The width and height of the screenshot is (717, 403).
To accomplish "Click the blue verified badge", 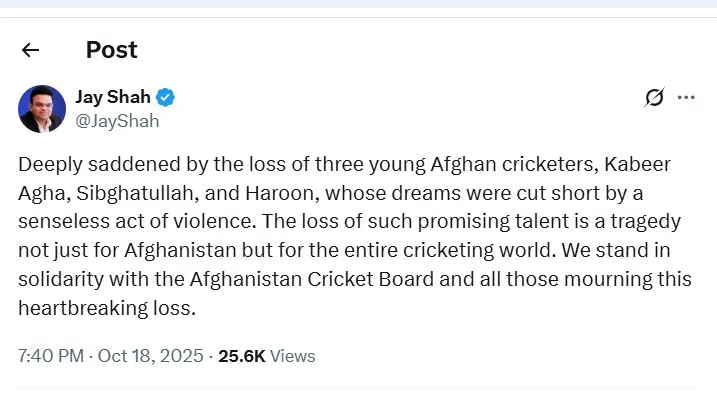I will point(167,97).
